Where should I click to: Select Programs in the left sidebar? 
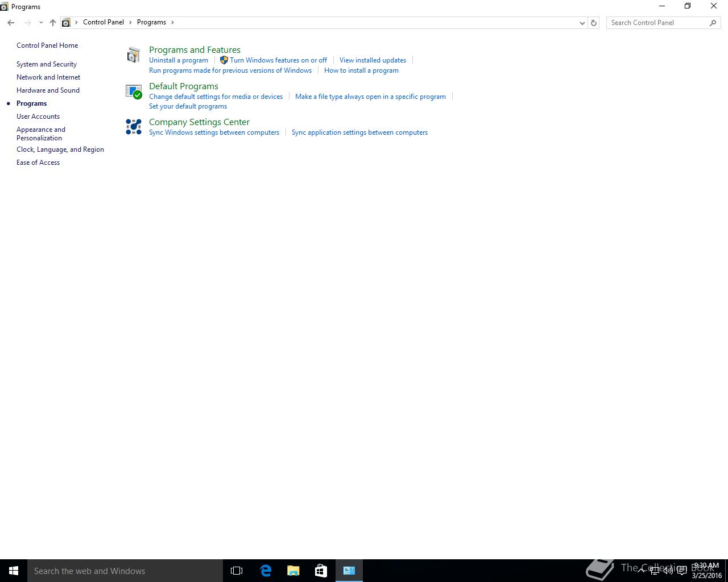[32, 103]
